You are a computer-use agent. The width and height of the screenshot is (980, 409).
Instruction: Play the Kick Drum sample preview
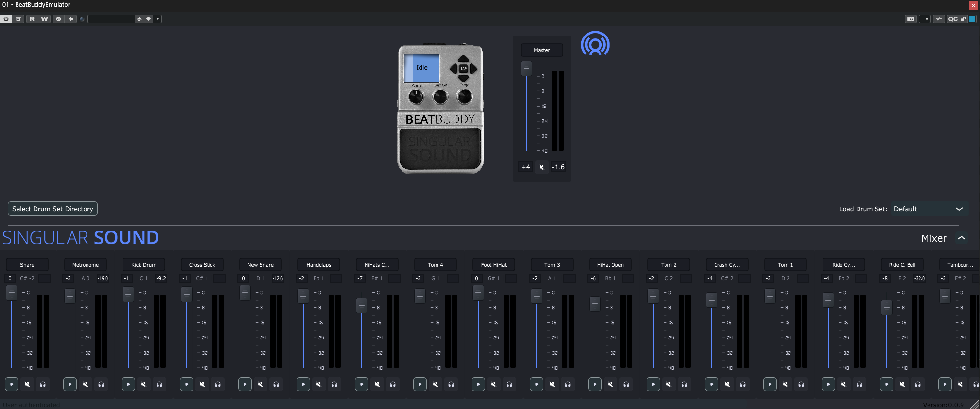(128, 384)
